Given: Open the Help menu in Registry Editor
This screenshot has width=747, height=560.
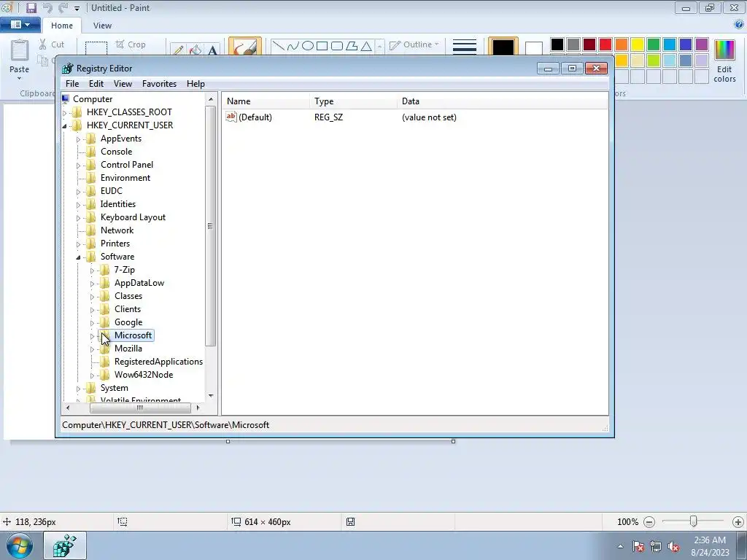Looking at the screenshot, I should click(196, 84).
